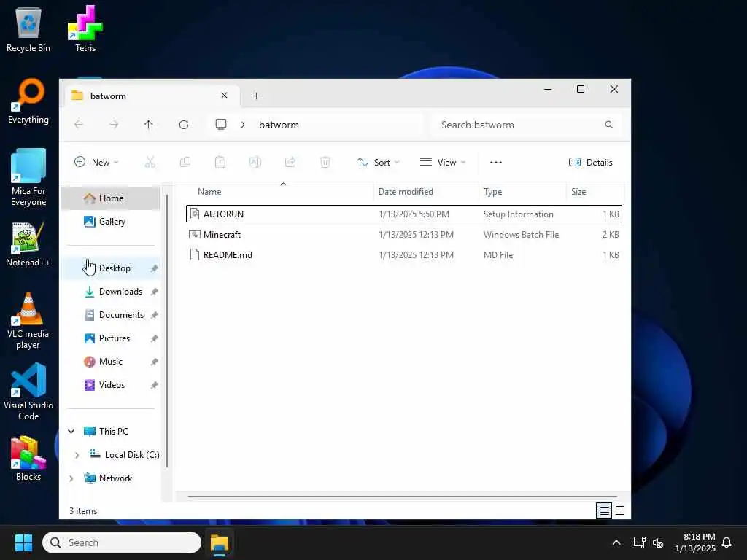Viewport: 747px width, 560px height.
Task: Click the horizontal scrollbar in file list
Action: click(403, 496)
